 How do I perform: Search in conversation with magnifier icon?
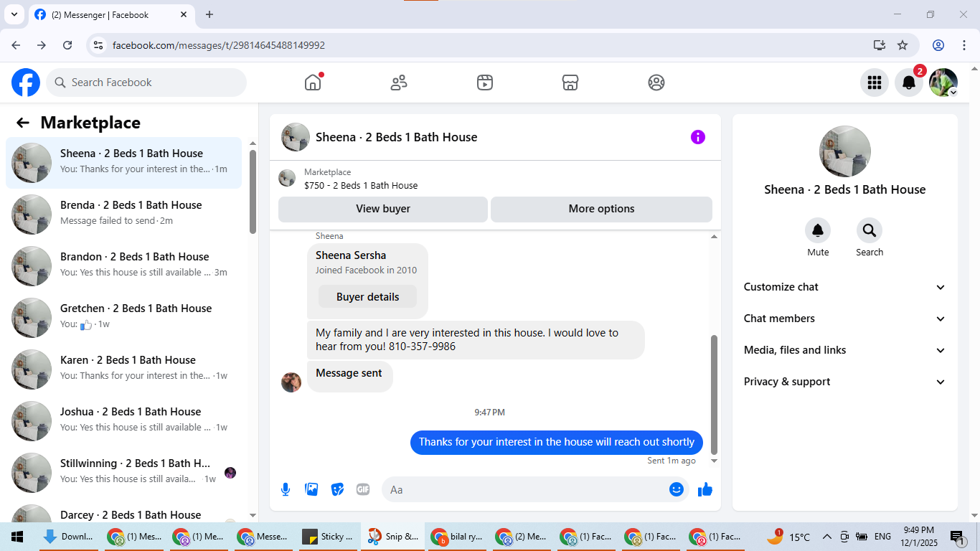click(870, 230)
